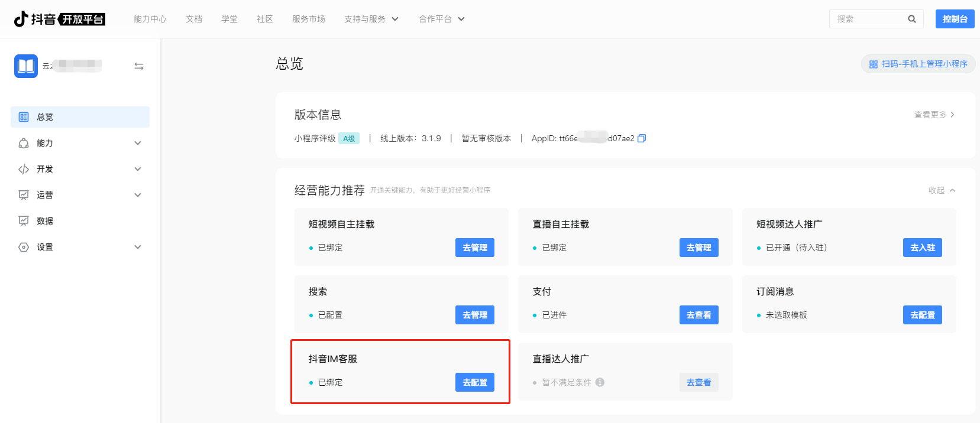The image size is (980, 423).
Task: Click the 能力 sidebar icon
Action: [x=24, y=143]
